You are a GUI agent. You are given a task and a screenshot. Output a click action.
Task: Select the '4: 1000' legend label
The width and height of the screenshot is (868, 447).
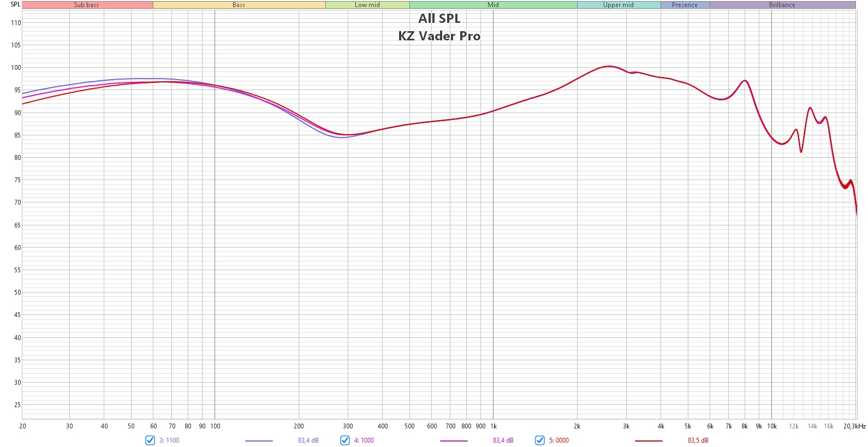[x=364, y=440]
